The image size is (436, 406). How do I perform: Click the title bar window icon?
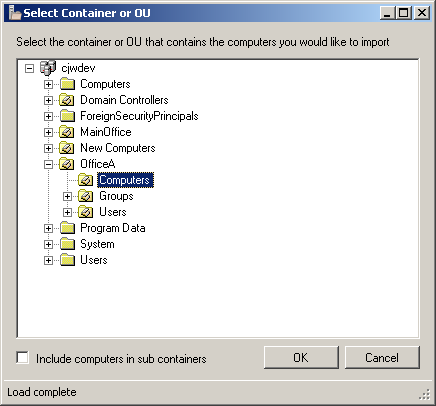point(15,13)
